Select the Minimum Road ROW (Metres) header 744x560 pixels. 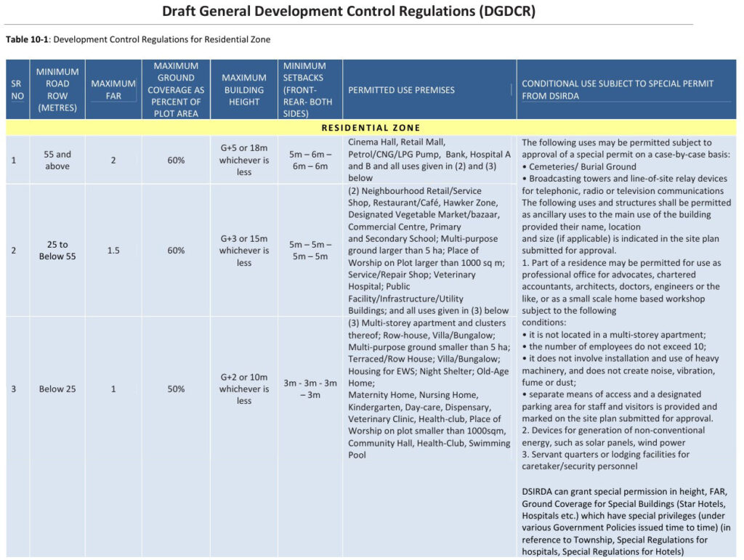point(57,89)
